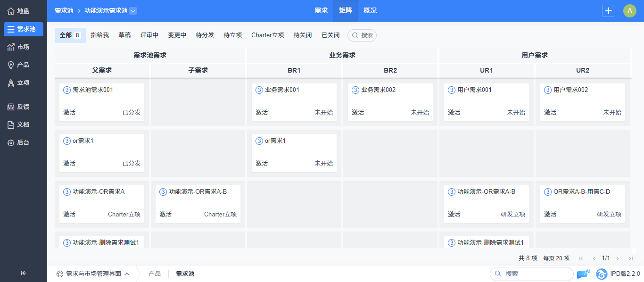
Task: Click the plus create button in header
Action: point(608,11)
